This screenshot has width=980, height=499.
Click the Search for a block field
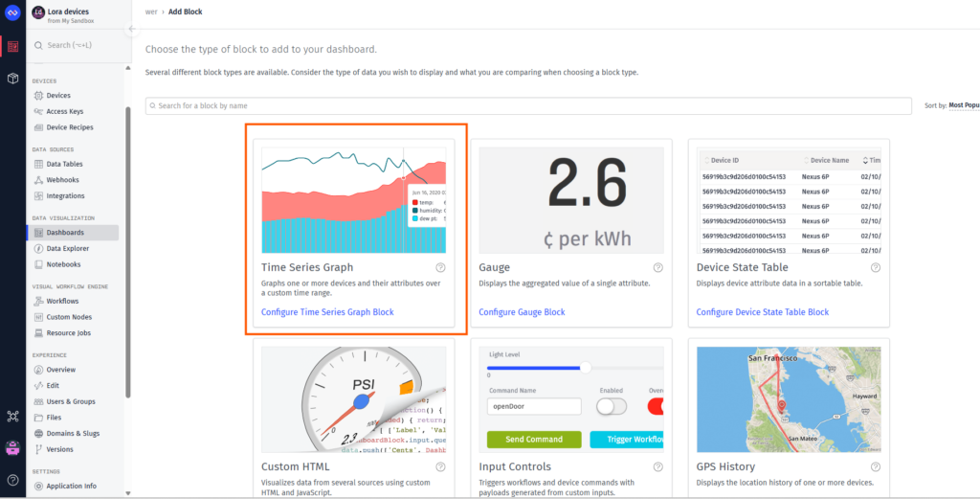pos(528,105)
